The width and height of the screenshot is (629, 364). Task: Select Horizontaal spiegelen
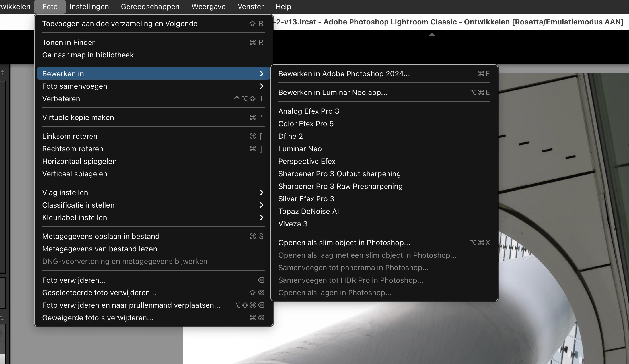point(79,161)
